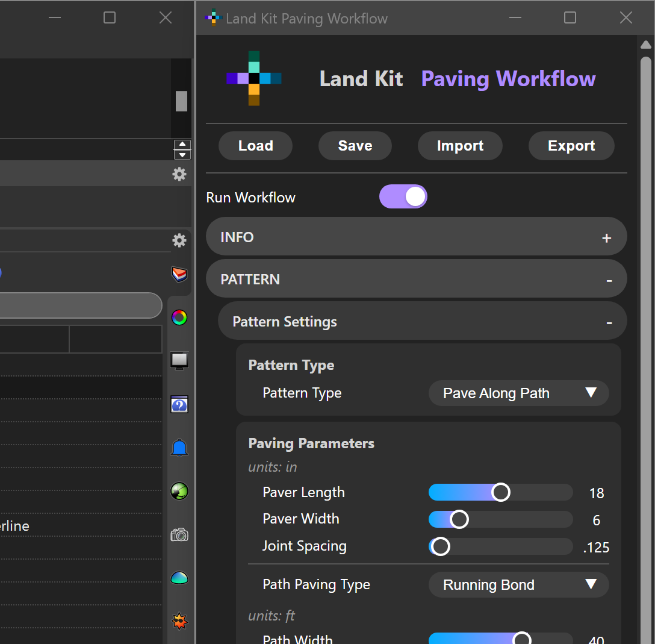Expand the INFO section
This screenshot has height=644, width=655.
pos(417,237)
